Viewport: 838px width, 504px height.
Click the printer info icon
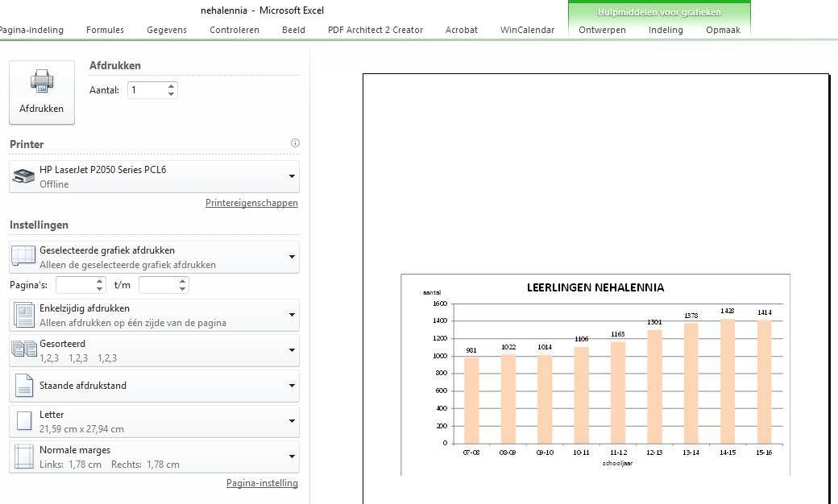coord(295,143)
